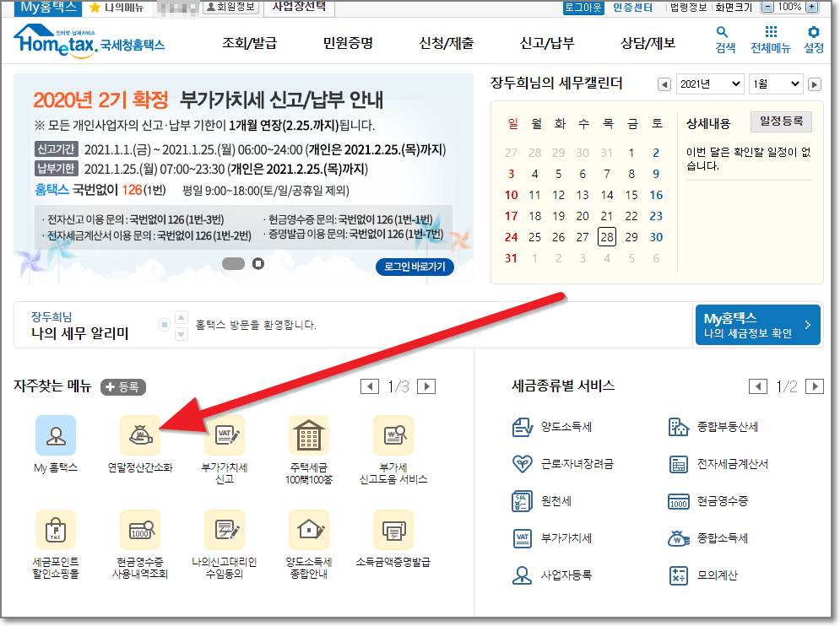Open 나의메뉴 starred tab

[117, 8]
